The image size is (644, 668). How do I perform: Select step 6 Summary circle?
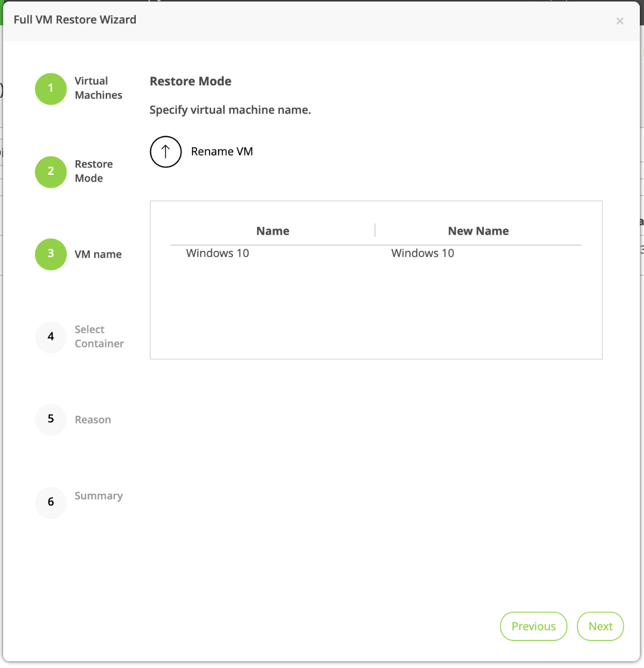point(51,503)
